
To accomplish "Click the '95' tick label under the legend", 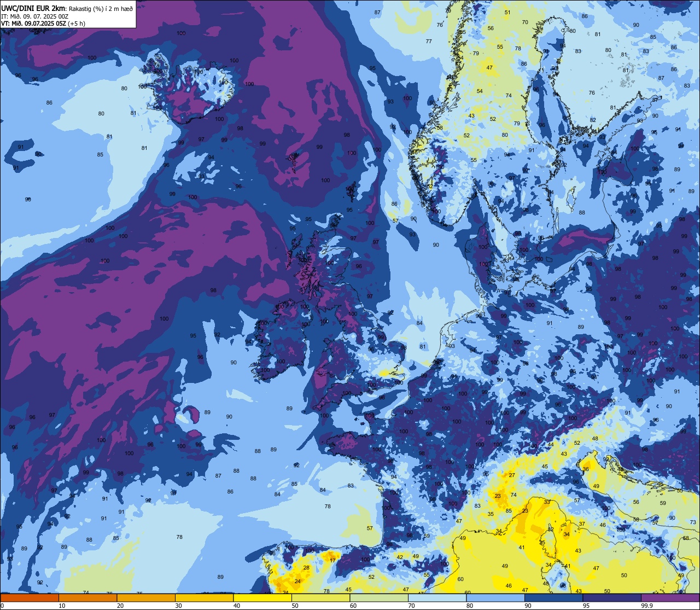I will 586,606.
